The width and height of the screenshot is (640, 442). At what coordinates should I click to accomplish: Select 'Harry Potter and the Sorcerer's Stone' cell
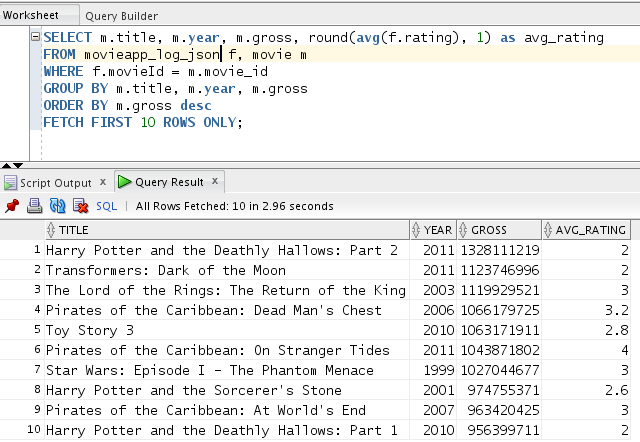pos(227,390)
